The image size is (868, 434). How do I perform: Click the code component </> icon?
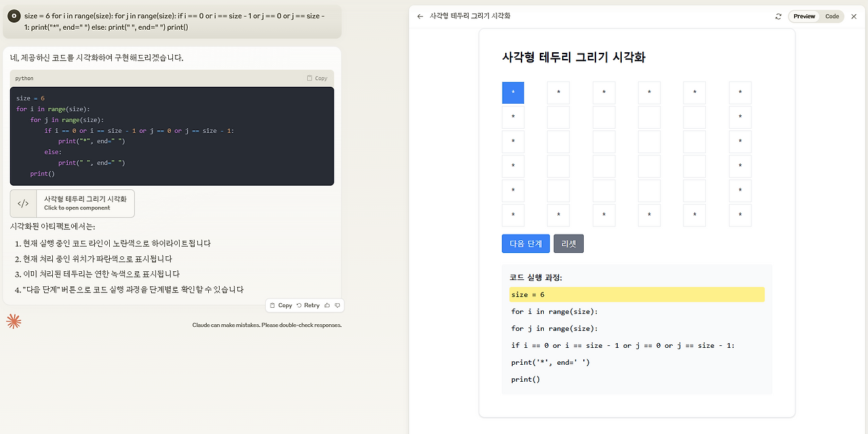point(22,203)
